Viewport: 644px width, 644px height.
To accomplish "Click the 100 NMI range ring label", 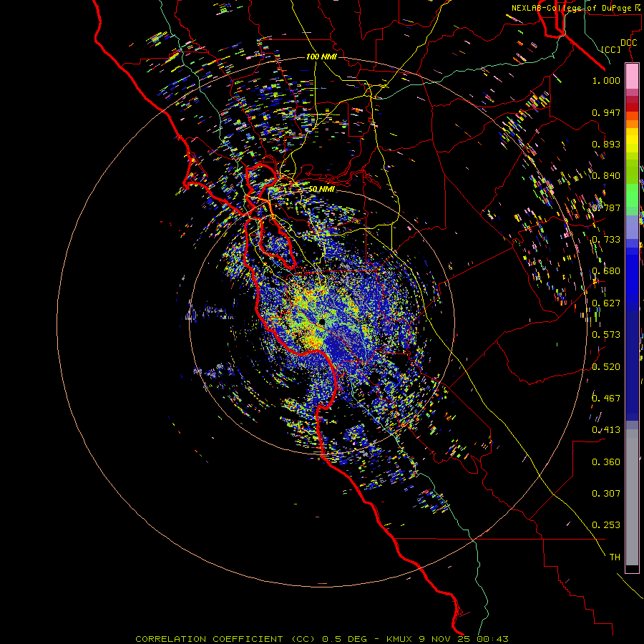I will (321, 57).
